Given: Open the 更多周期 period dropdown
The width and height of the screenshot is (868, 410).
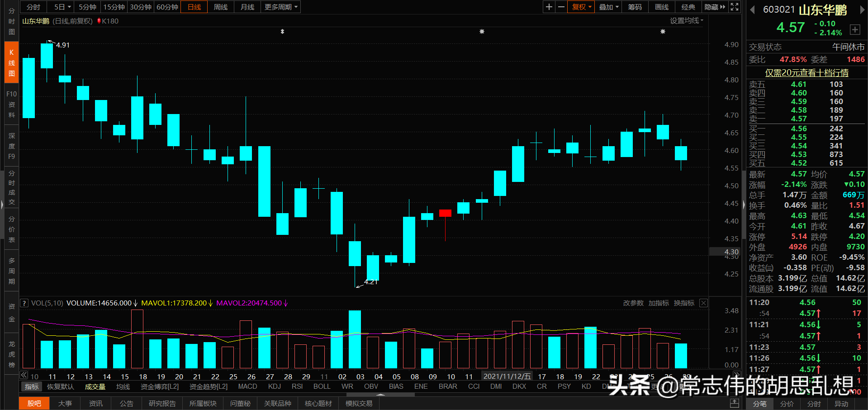Looking at the screenshot, I should tap(280, 7).
